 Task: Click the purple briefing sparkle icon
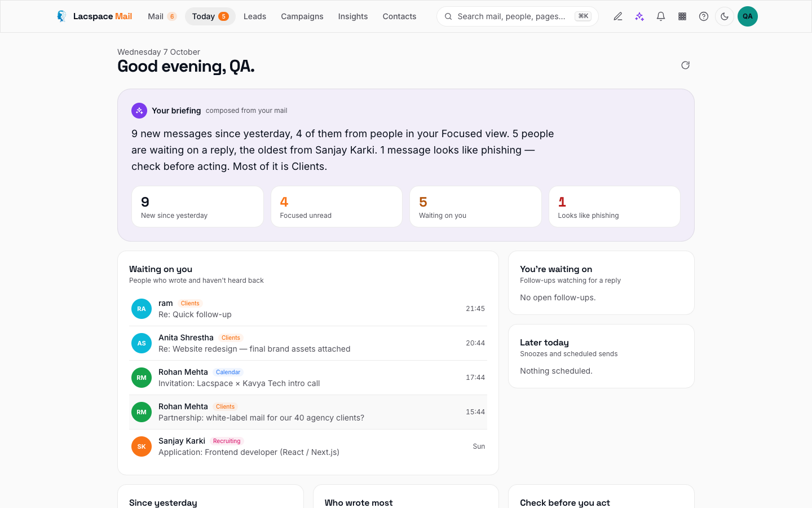[139, 111]
